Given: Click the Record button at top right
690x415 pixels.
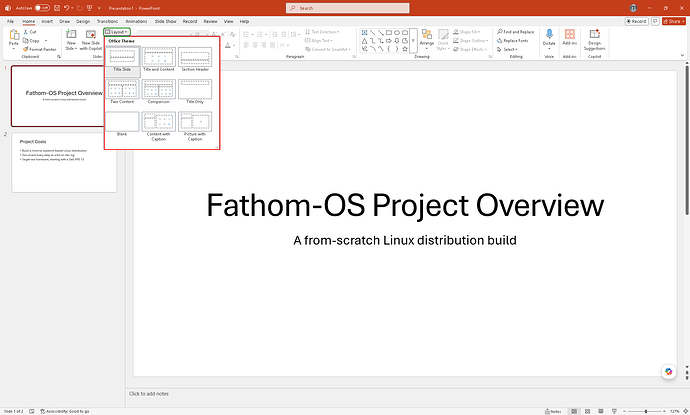Looking at the screenshot, I should point(636,21).
